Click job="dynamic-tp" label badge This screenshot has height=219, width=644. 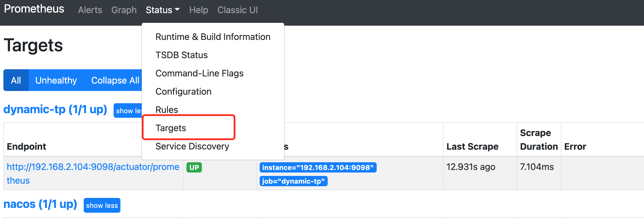coord(294,181)
